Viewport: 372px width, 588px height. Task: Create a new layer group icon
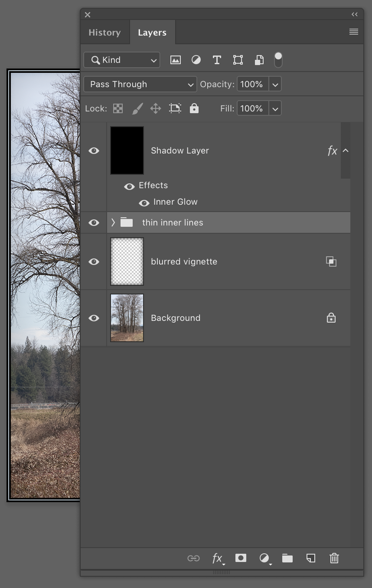click(x=287, y=558)
